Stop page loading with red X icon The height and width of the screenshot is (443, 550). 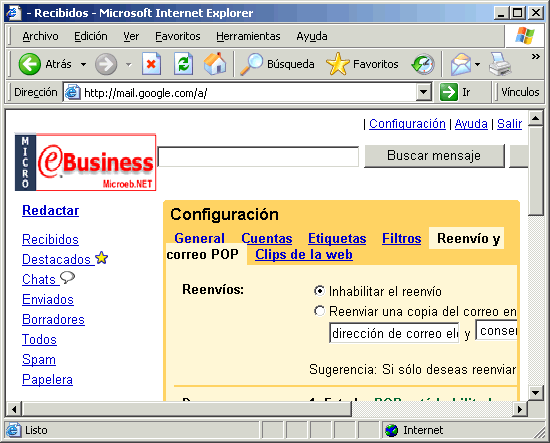tap(152, 64)
